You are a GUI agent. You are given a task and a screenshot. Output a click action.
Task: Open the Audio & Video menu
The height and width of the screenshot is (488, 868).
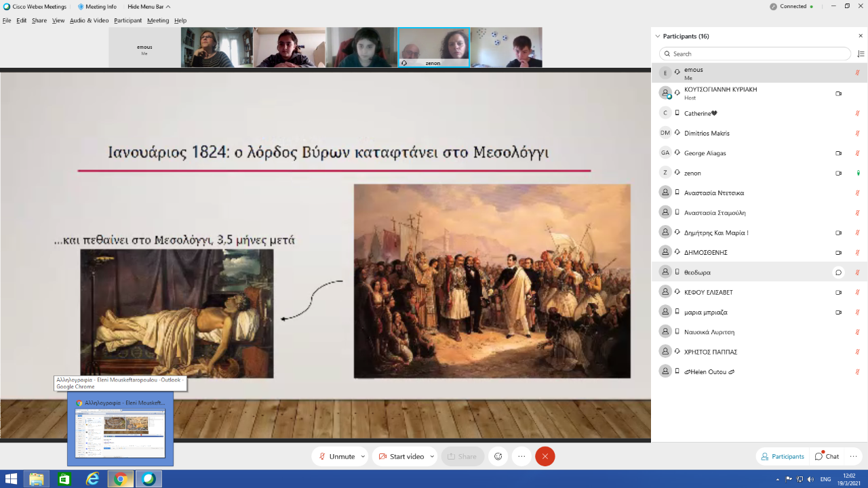pyautogui.click(x=89, y=20)
